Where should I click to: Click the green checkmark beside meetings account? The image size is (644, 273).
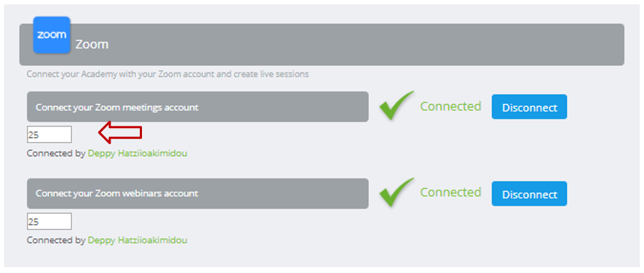(397, 105)
